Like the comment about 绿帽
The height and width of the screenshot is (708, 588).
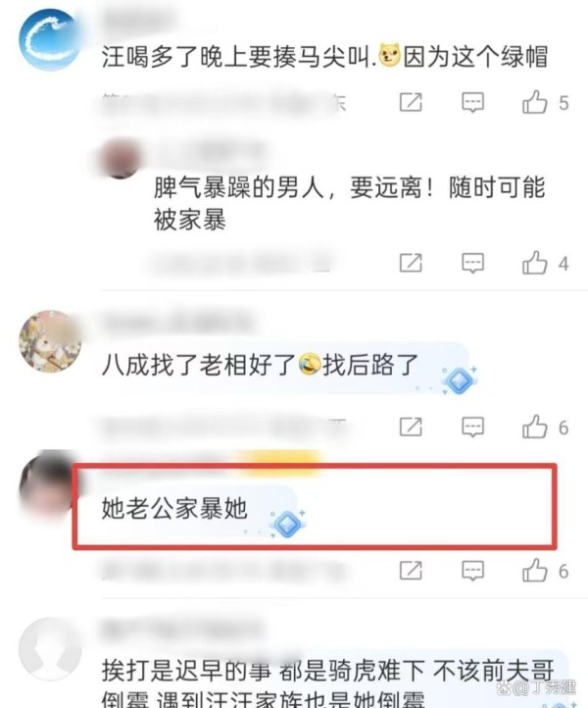click(534, 102)
